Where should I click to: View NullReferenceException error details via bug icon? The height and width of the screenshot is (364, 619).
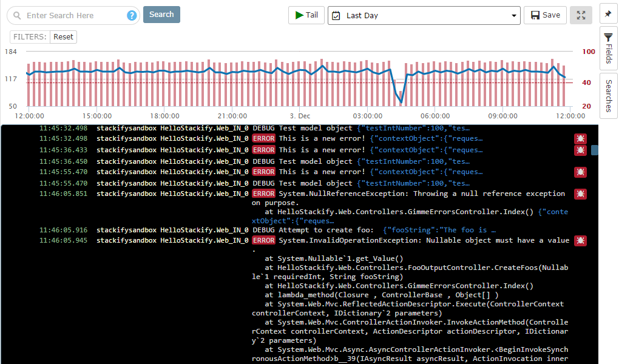pyautogui.click(x=580, y=194)
